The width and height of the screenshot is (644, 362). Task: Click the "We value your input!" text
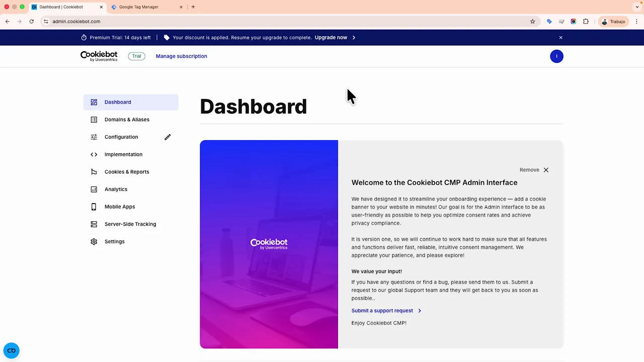coord(376,271)
